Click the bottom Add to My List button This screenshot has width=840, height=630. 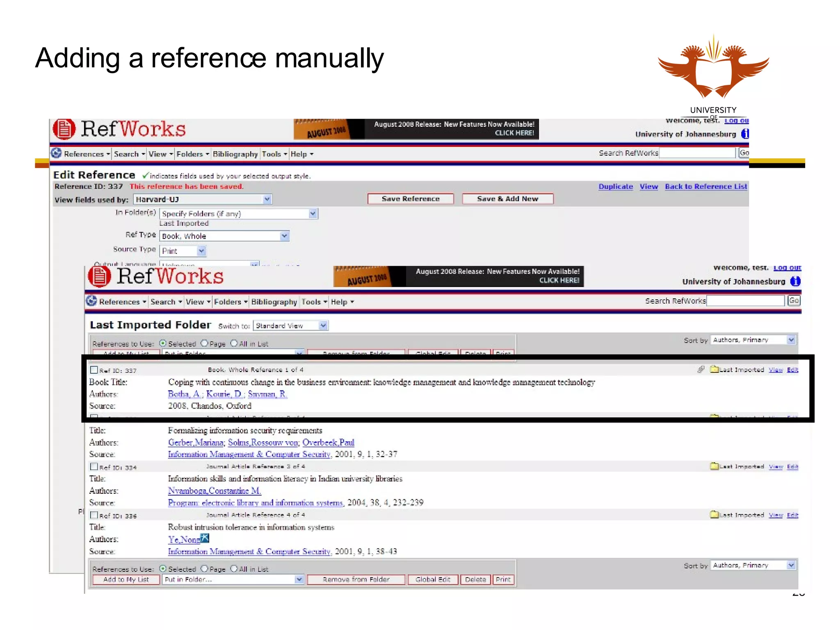pyautogui.click(x=126, y=580)
